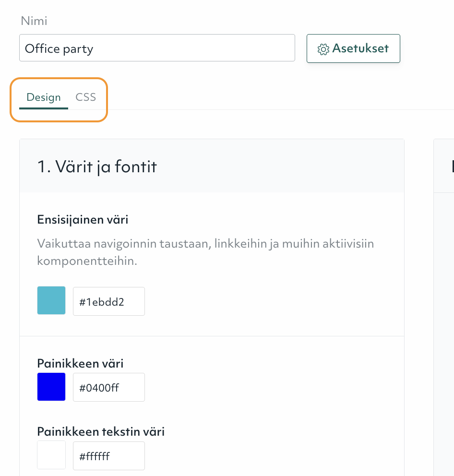This screenshot has height=476, width=454.
Task: Click the blue Painikkeen väri swatch
Action: (51, 386)
